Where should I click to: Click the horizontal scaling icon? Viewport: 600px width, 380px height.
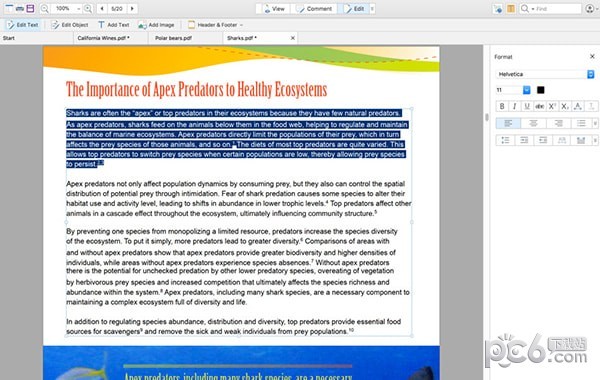[562, 140]
